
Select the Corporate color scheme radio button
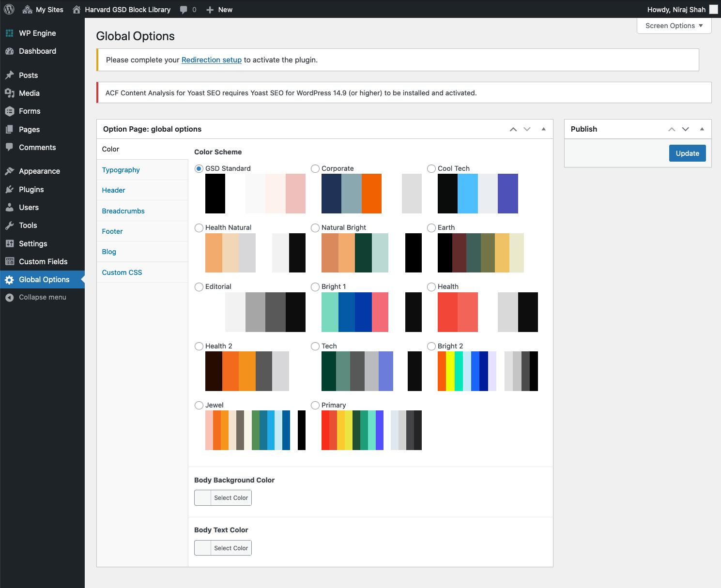315,168
